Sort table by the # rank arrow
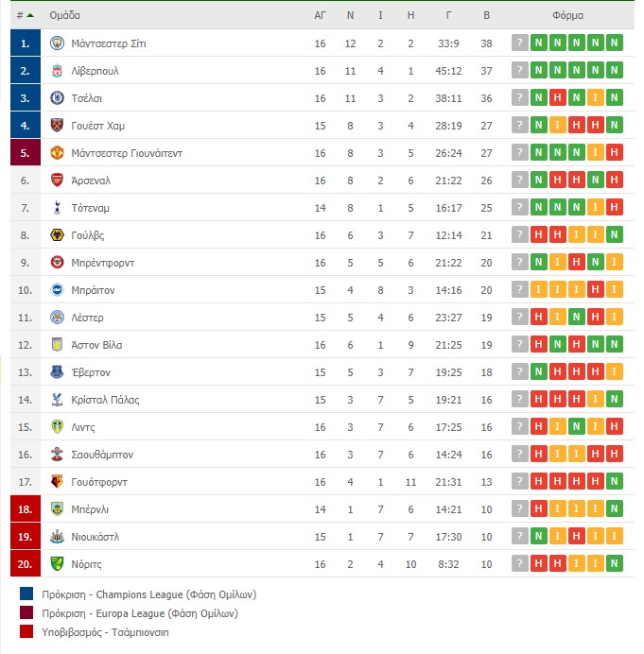This screenshot has height=654, width=644. tap(30, 15)
